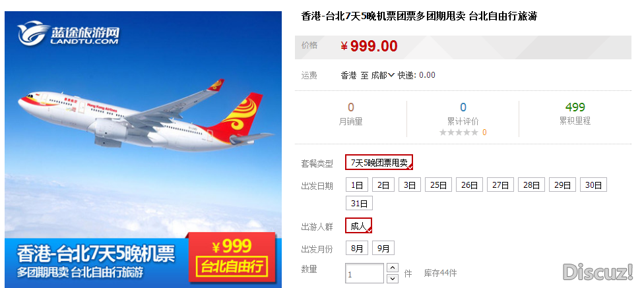Screen dimensions: 644x288
Task: Decrease quantity with the down arrow
Action: coord(393,279)
